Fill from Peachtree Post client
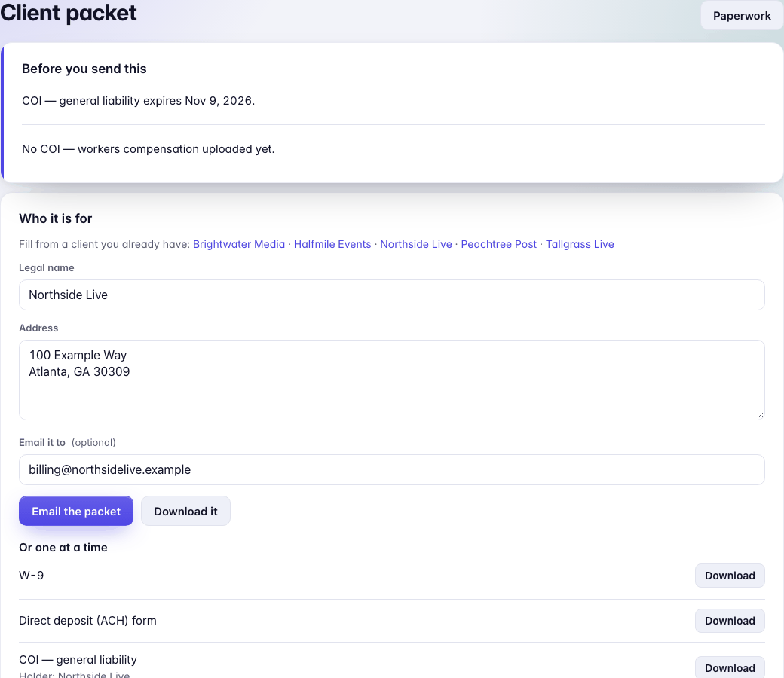Image resolution: width=784 pixels, height=678 pixels. point(498,244)
